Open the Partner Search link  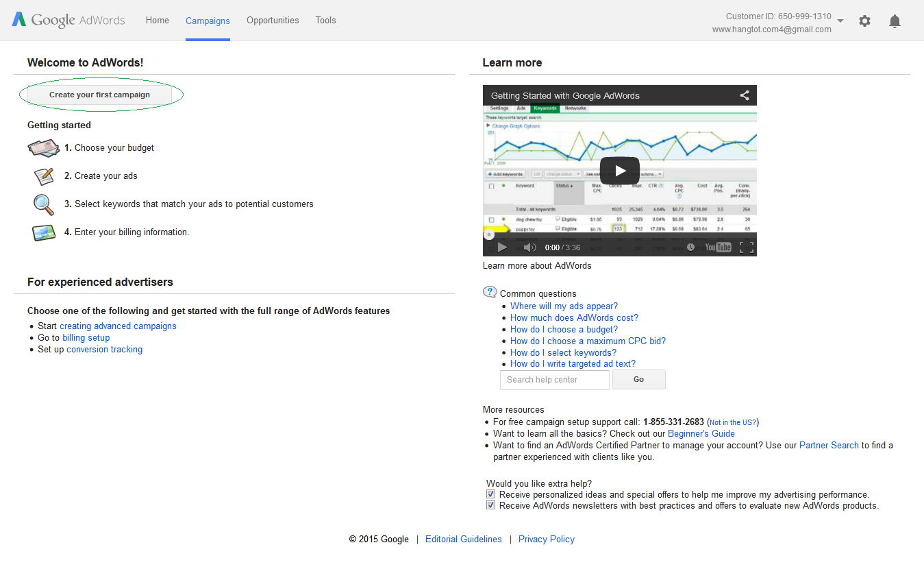tap(829, 446)
